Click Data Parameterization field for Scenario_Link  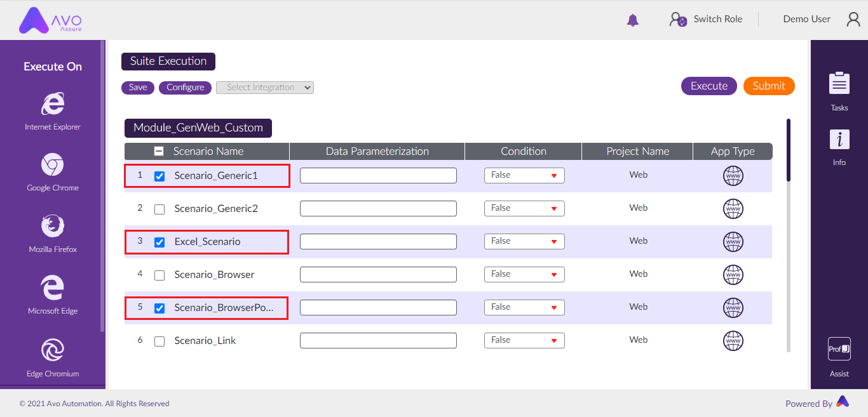click(378, 340)
